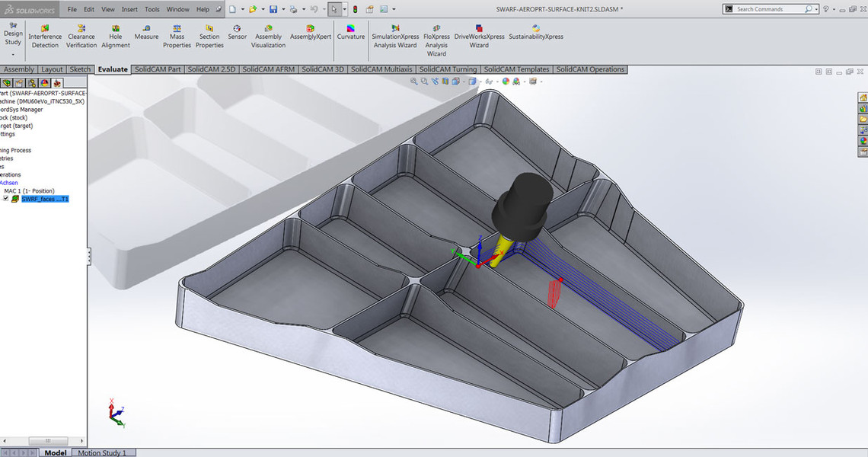Switch to the SolidCAM 2.5D tab
868x457 pixels.
coord(211,69)
